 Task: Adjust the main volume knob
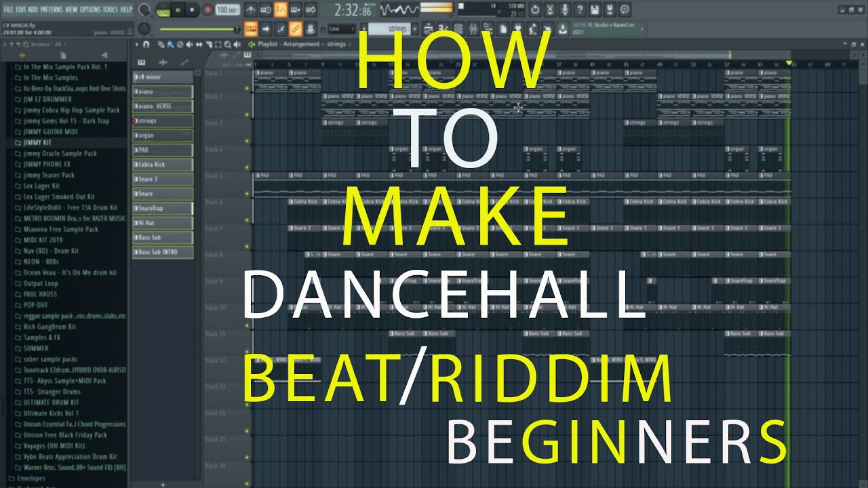[x=144, y=10]
